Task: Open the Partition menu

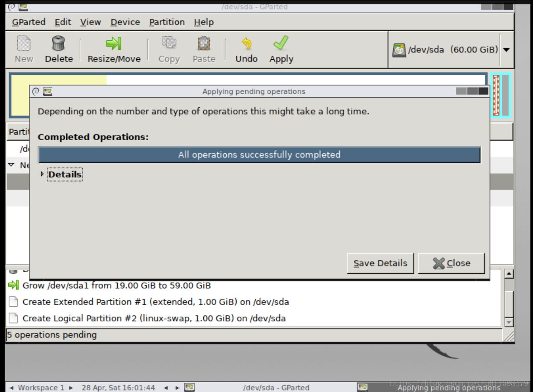Action: [x=167, y=22]
